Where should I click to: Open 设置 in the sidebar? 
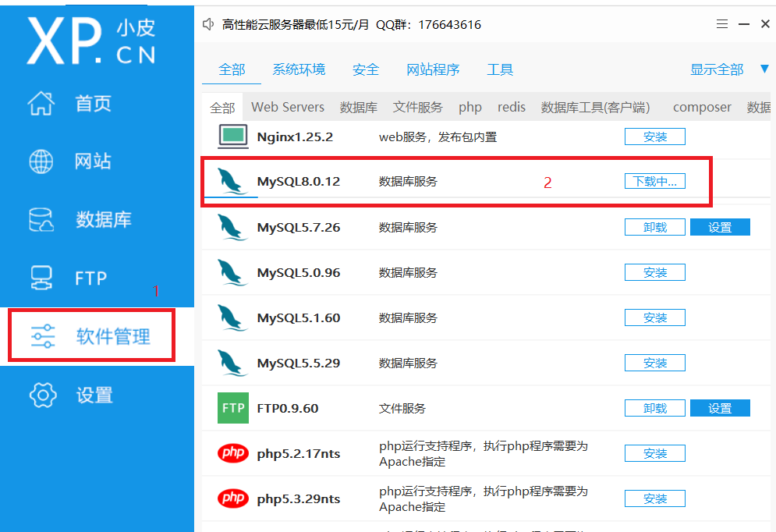click(71, 395)
